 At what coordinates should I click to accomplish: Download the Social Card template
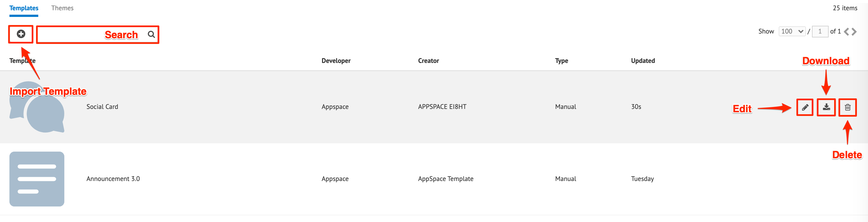[x=826, y=107]
